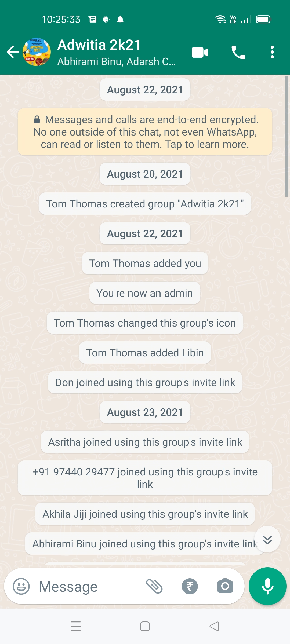Open group info via Adwitia 2k21 title
Screen dimensions: 290x644
pyautogui.click(x=99, y=45)
